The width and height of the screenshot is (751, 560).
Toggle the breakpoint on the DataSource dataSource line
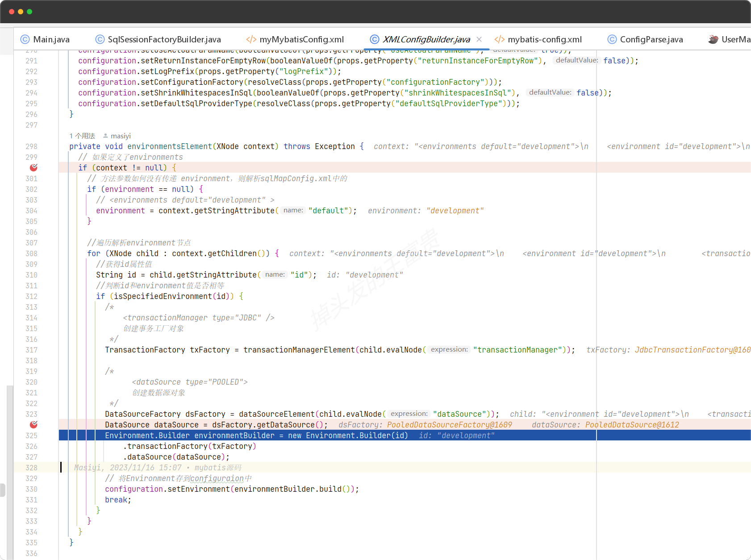click(33, 425)
